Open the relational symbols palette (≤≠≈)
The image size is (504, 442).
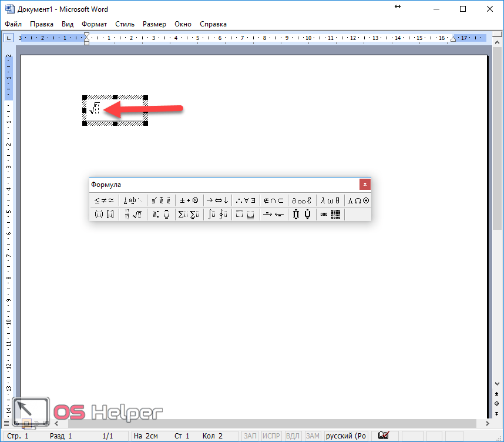click(x=104, y=200)
